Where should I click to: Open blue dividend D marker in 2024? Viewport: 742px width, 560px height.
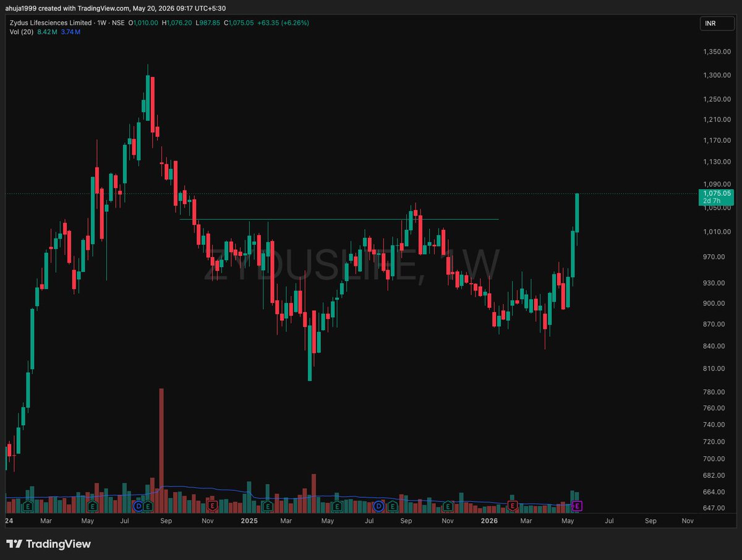(139, 506)
